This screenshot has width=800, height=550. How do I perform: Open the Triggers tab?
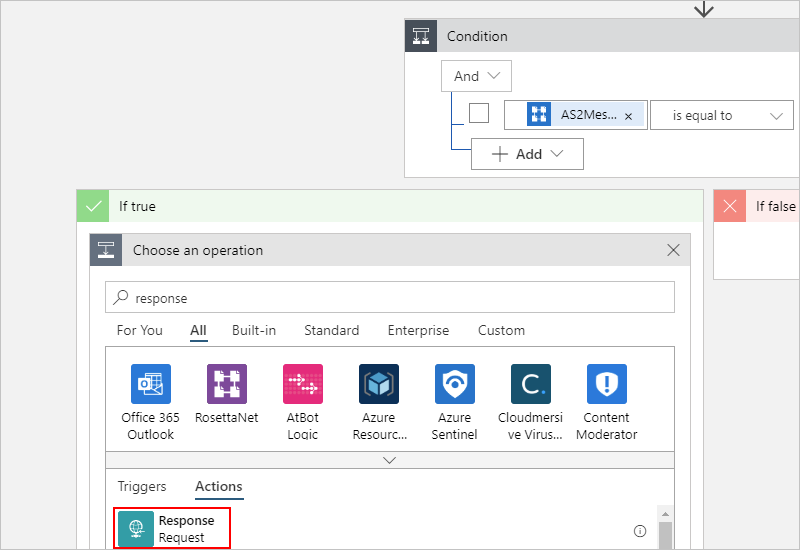(142, 487)
